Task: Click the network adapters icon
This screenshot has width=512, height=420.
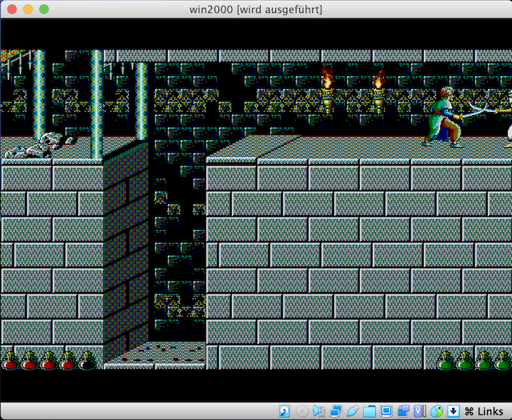Action: [x=335, y=411]
